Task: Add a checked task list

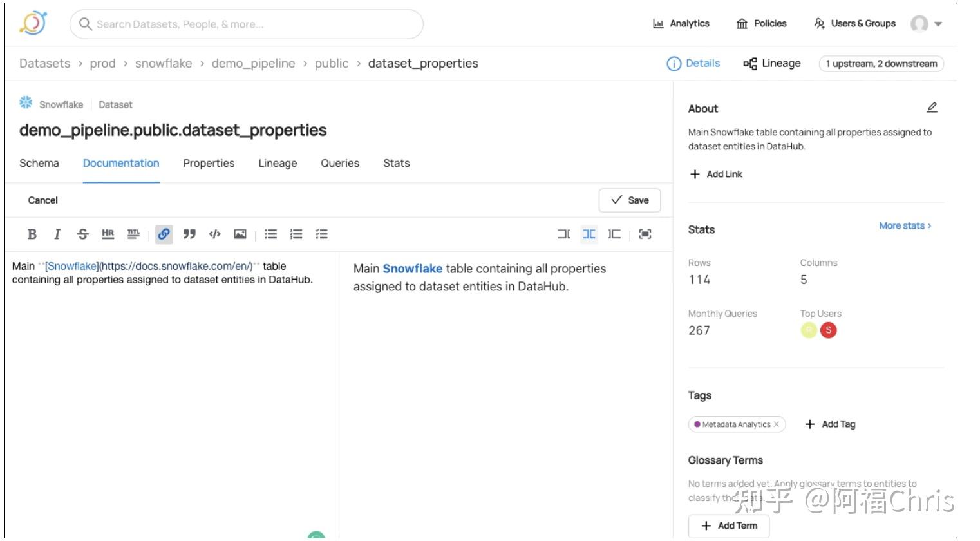Action: [321, 234]
